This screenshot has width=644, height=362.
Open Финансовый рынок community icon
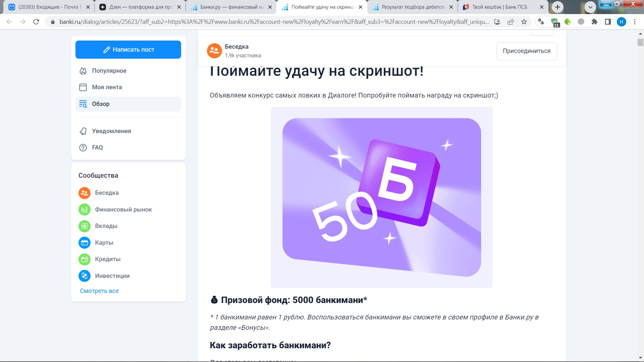[x=85, y=209]
